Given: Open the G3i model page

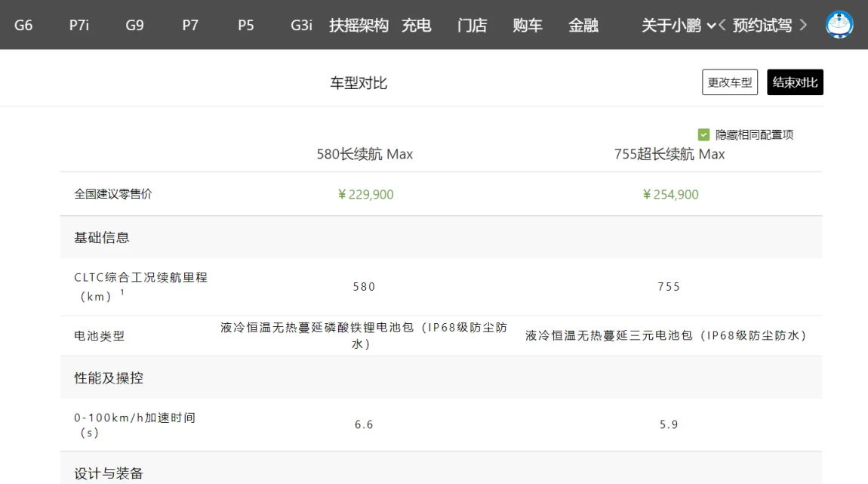Looking at the screenshot, I should click(x=302, y=26).
